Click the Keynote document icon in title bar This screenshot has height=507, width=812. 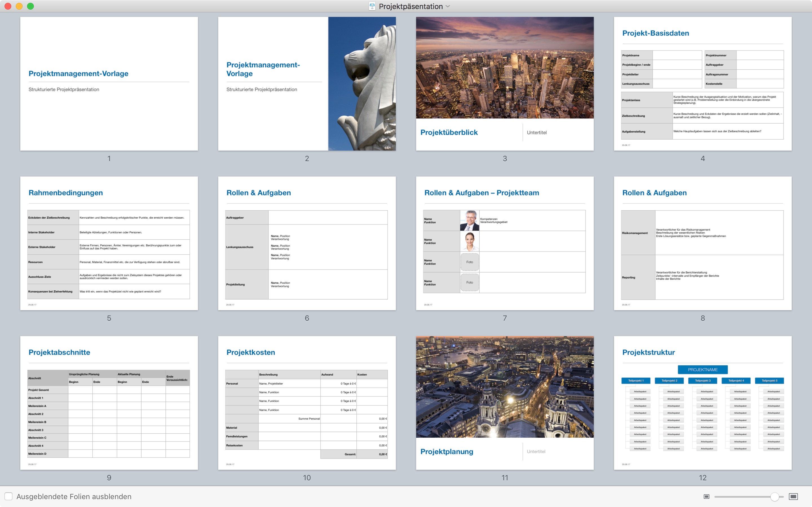372,6
